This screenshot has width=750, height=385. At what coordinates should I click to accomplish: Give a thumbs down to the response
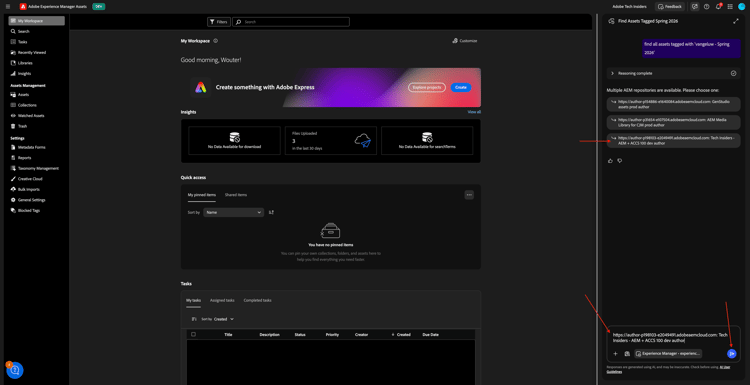[620, 161]
